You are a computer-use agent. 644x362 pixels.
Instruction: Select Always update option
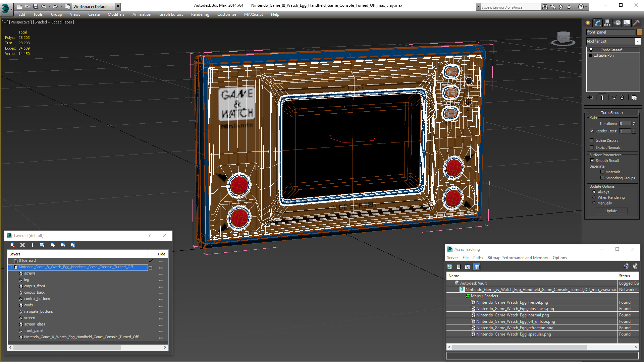pos(594,192)
